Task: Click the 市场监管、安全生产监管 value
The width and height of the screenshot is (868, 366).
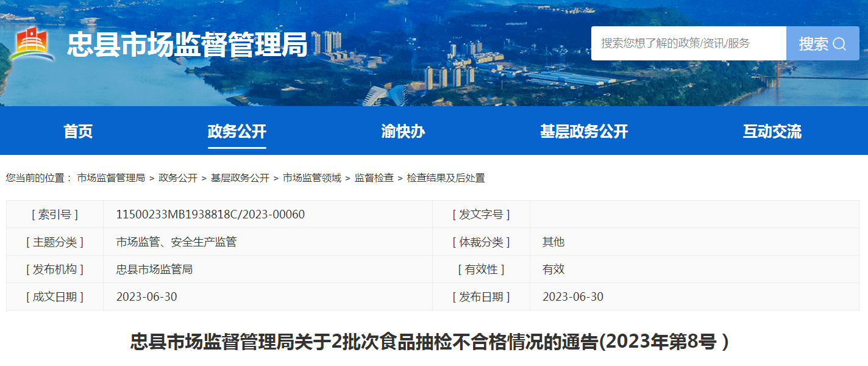Action: pyautogui.click(x=176, y=242)
